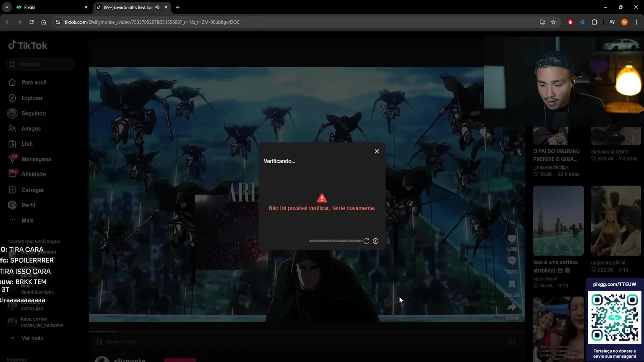Viewport: 644px width, 362px height.
Task: Close the PixGG browser tab
Action: point(86,7)
